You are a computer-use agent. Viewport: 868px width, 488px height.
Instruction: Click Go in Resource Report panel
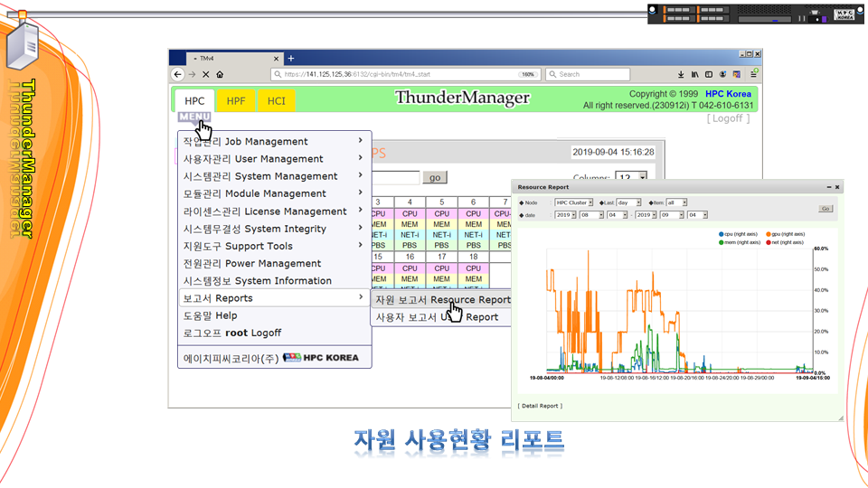click(x=826, y=209)
